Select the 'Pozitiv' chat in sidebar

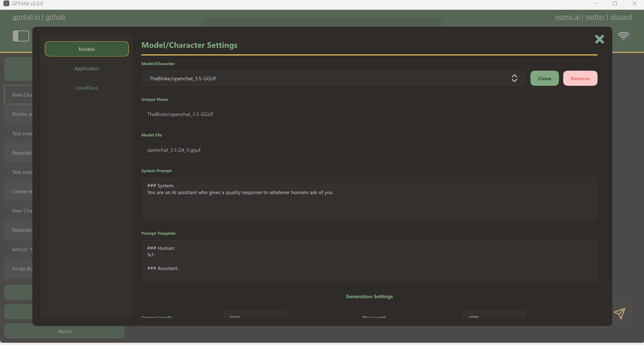coord(18,114)
